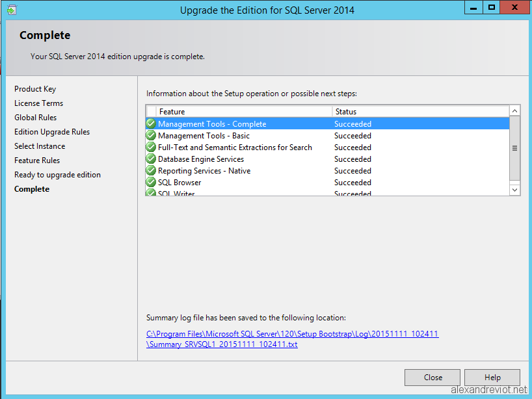The width and height of the screenshot is (532, 399).
Task: Open Help for the edition upgrade
Action: tap(492, 378)
